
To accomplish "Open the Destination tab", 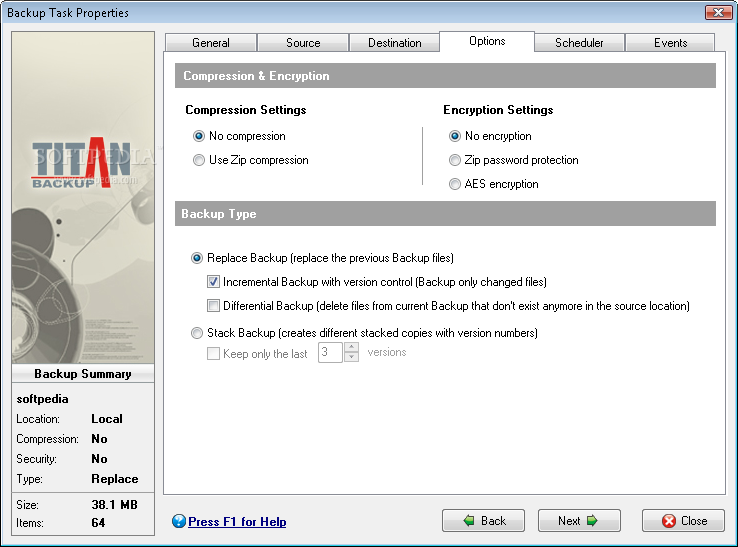I will [x=394, y=43].
